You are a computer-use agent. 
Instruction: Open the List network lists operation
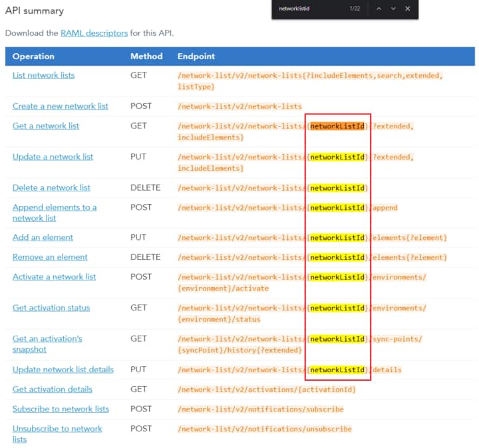pyautogui.click(x=43, y=75)
